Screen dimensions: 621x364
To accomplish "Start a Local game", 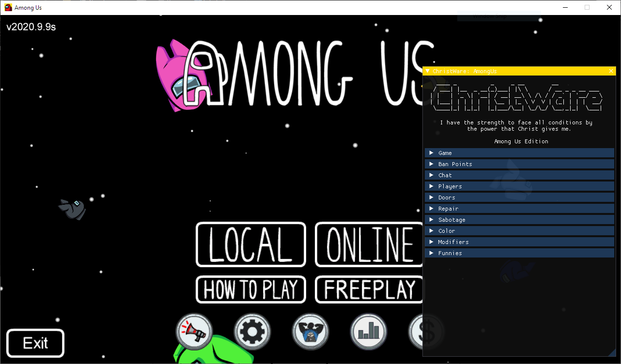I will click(251, 244).
